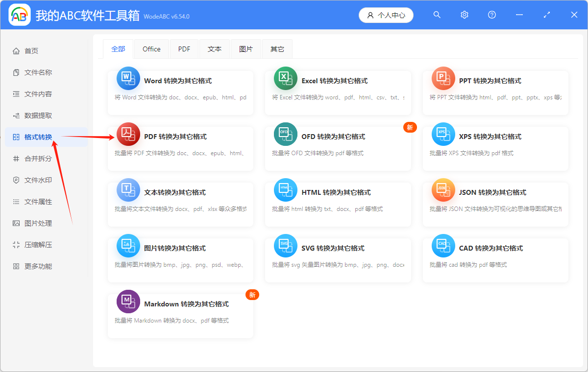Switch to the 图片 category tab

(246, 48)
